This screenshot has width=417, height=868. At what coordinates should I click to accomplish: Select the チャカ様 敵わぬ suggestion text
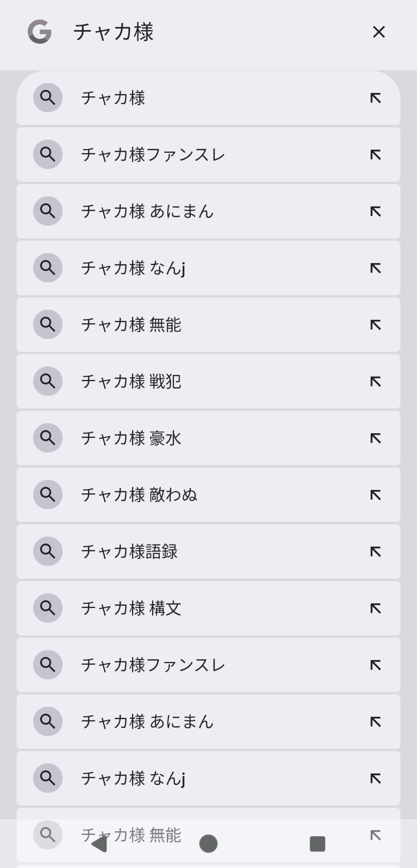point(139,495)
